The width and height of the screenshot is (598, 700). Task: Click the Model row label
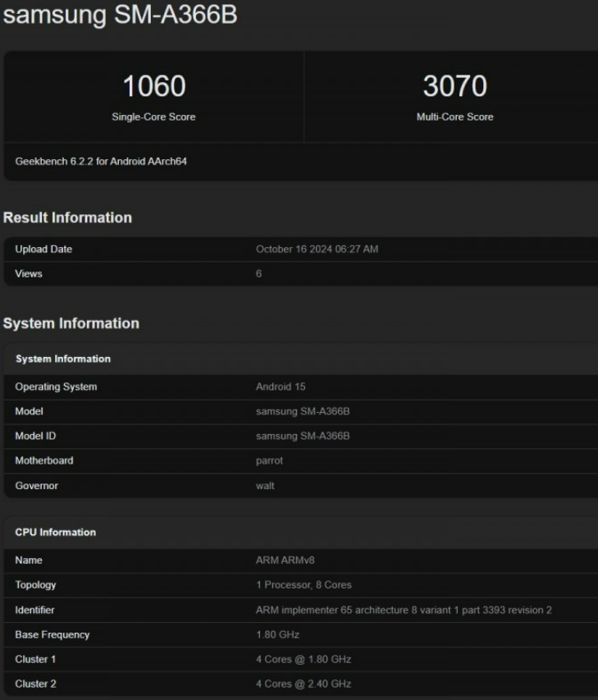coord(29,411)
